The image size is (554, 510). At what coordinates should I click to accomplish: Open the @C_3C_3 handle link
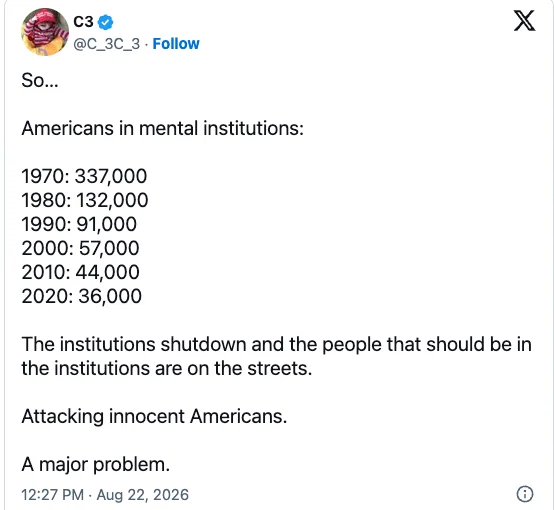[x=107, y=44]
